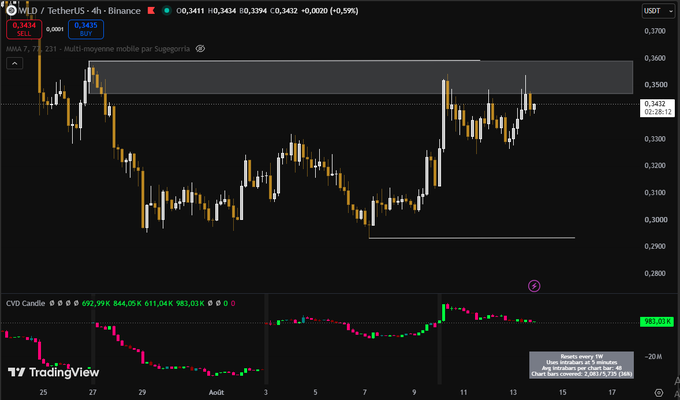
Task: Collapse the indicator legend with the chevron
Action: tap(14, 63)
